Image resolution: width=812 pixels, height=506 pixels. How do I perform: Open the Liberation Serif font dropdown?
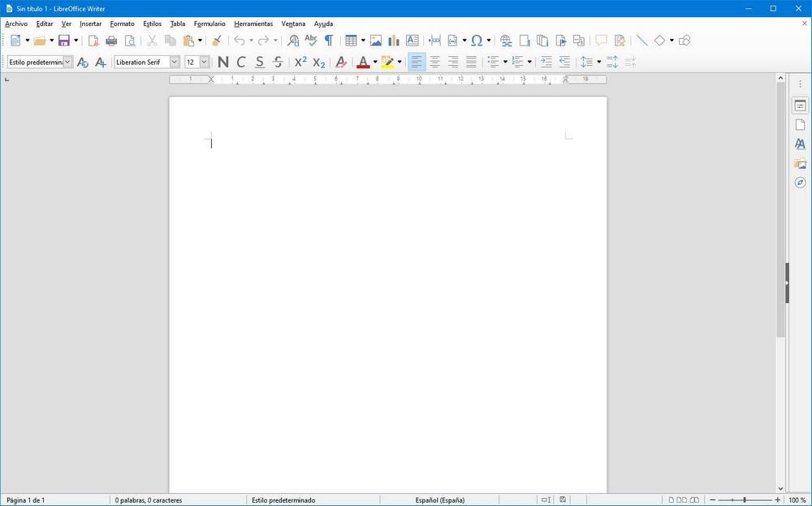(x=175, y=63)
